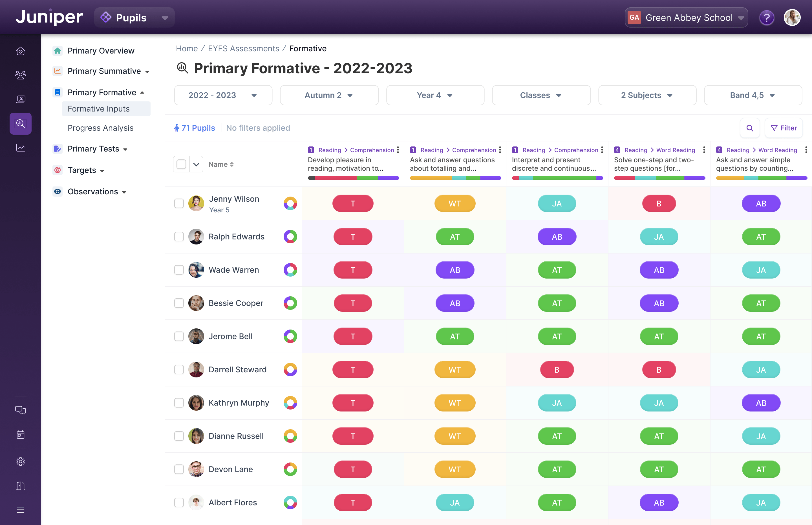Check the select-all header checkbox
Image resolution: width=812 pixels, height=525 pixels.
point(181,164)
